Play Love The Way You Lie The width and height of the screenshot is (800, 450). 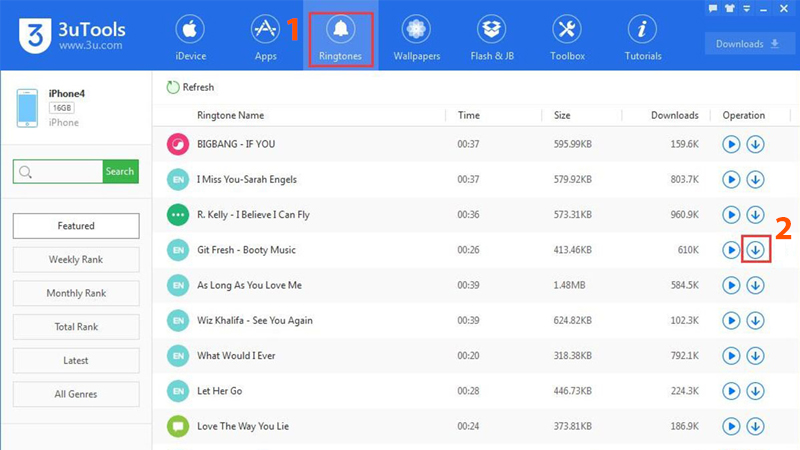pos(731,426)
